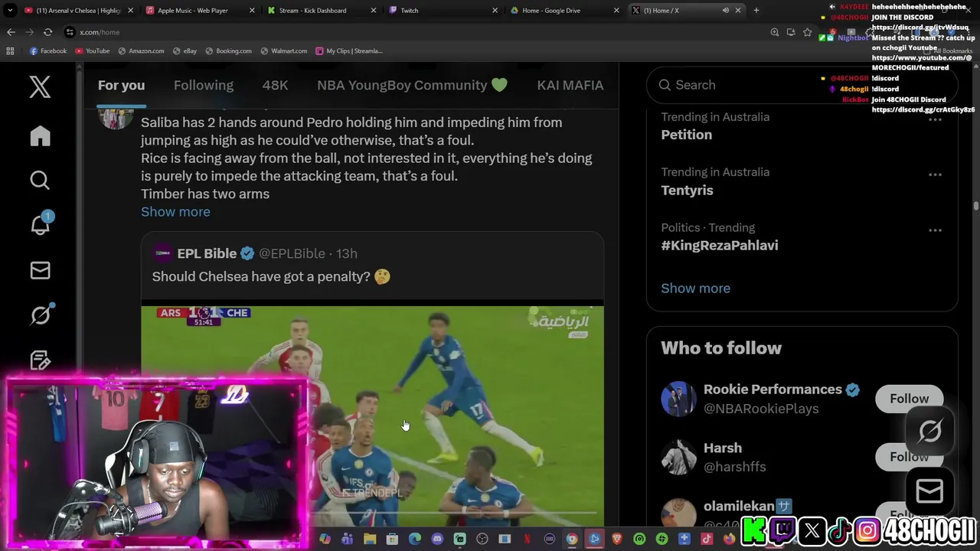
Task: Open Brave browser from the taskbar
Action: 616,540
